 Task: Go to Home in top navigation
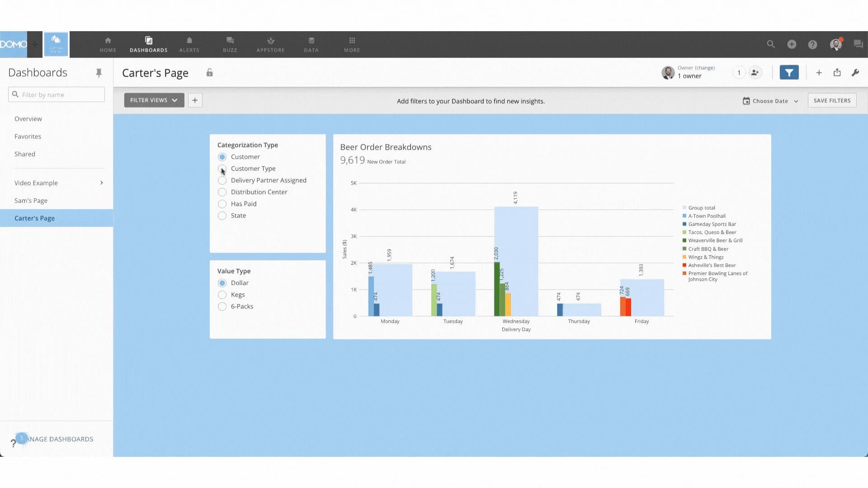coord(108,44)
